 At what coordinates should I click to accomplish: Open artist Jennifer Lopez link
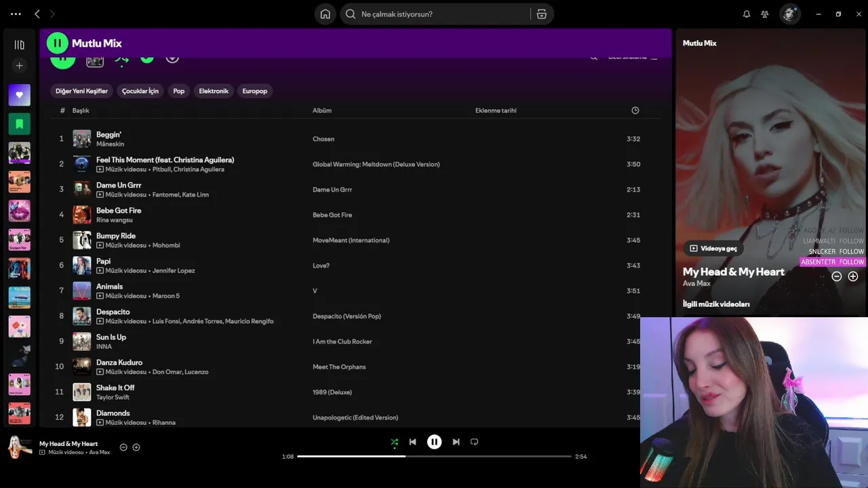(x=174, y=270)
